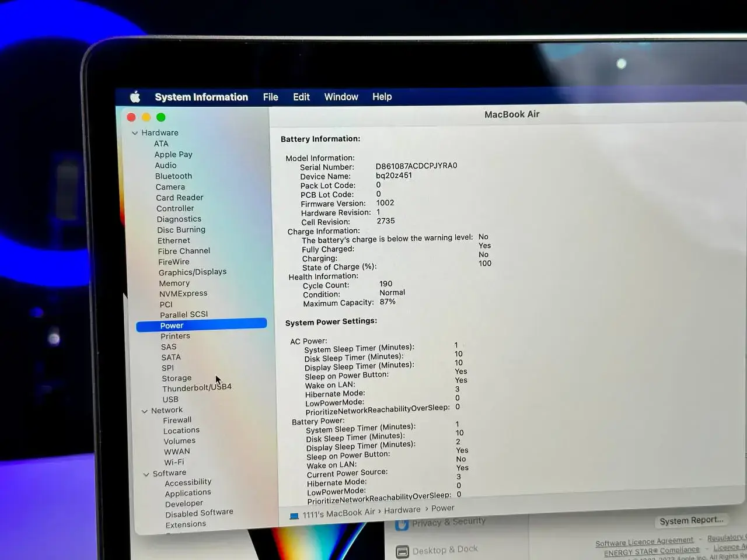This screenshot has height=560, width=747.
Task: Click the System Power Settings heading
Action: point(331,321)
